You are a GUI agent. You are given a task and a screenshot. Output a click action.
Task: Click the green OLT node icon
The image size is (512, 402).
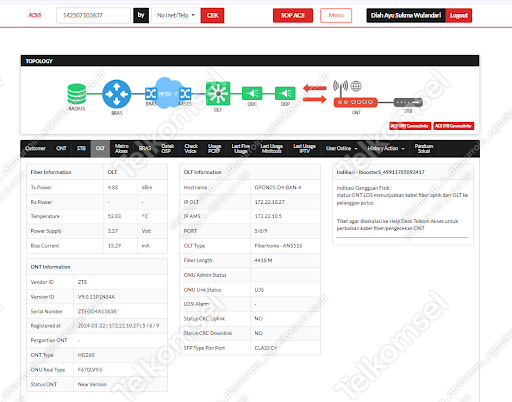point(218,94)
